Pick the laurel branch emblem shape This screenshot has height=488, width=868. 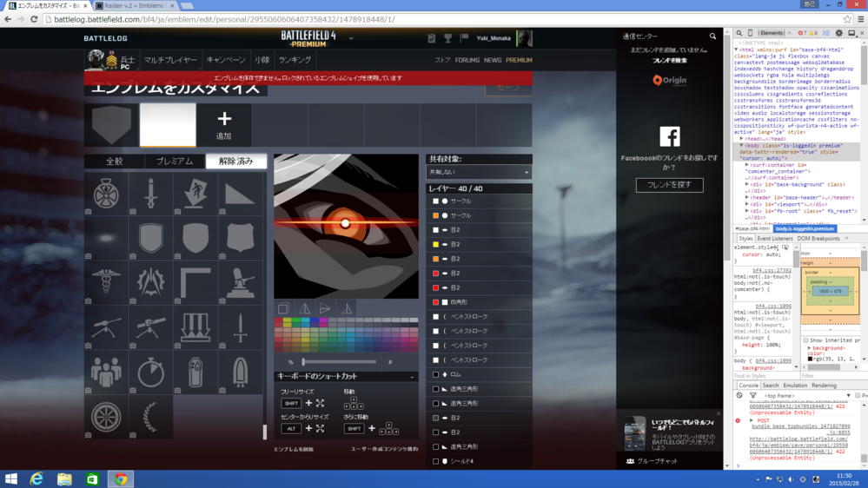pyautogui.click(x=151, y=417)
